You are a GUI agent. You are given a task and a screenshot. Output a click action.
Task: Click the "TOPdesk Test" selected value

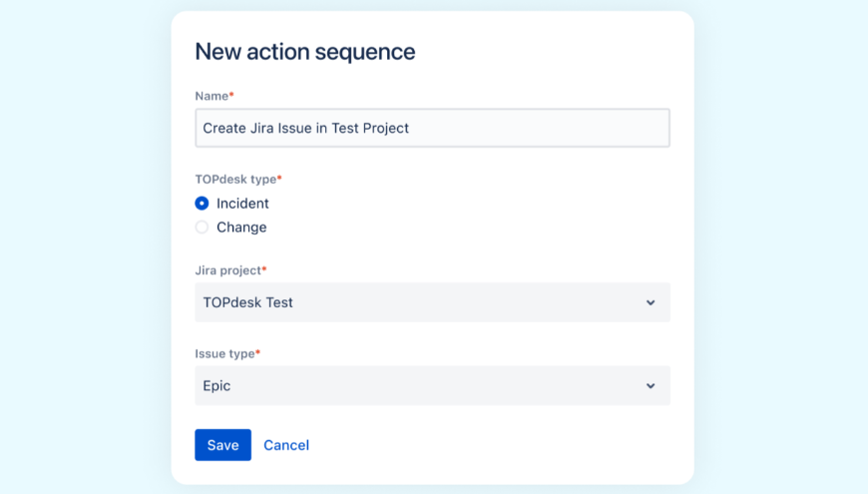point(247,302)
